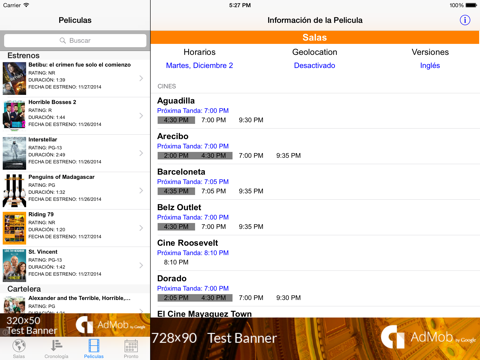Click Alexander and the Terrible movie title
Screen dimensions: 480x360
tap(79, 298)
